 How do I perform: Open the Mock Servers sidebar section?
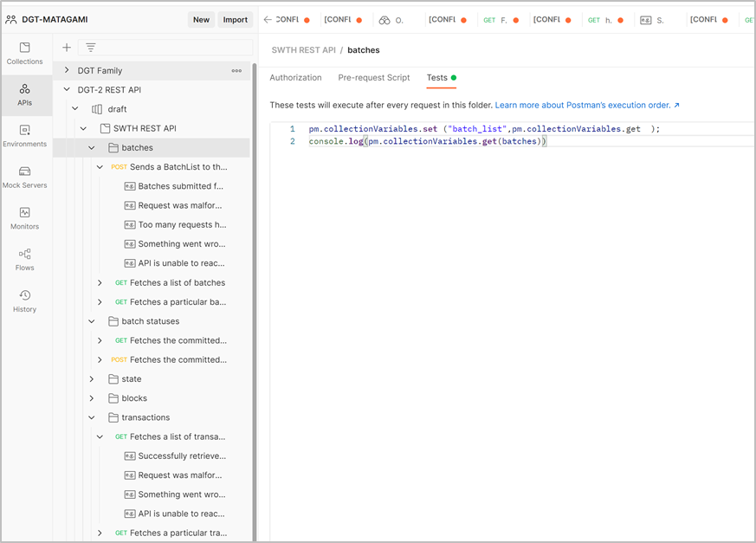(x=24, y=178)
